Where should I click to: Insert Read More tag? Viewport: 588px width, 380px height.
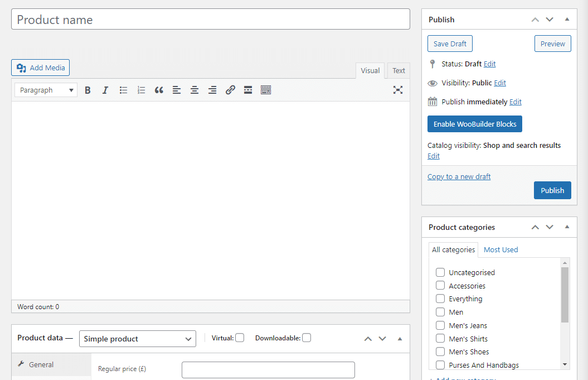(x=248, y=90)
